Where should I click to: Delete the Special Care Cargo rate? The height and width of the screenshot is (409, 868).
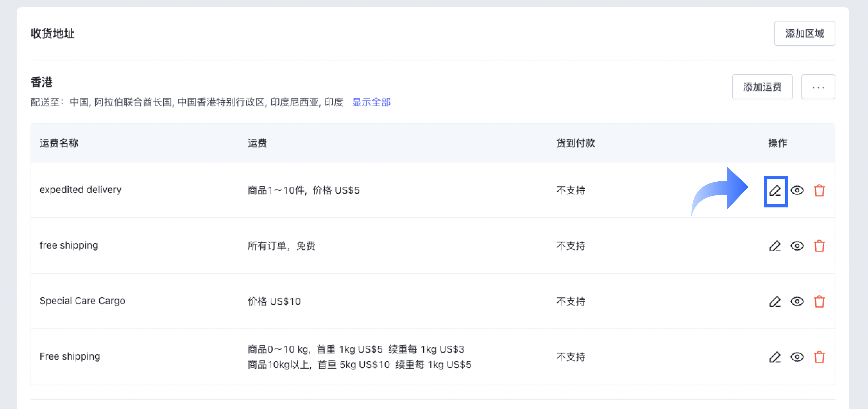(819, 301)
